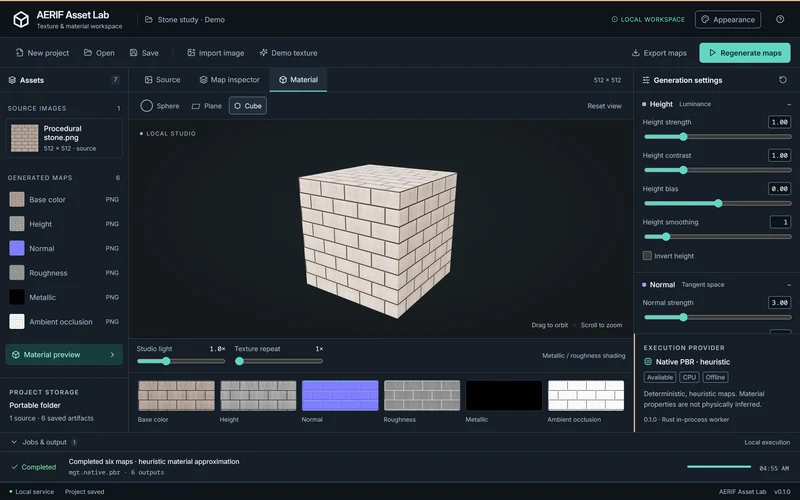
Task: Select the Height thumbnail below preview
Action: click(258, 395)
